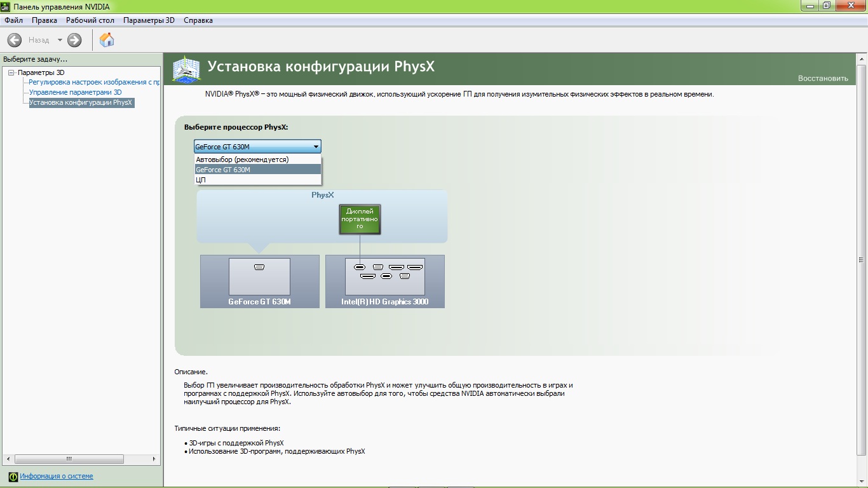This screenshot has height=488, width=868.
Task: Open the Правка menu
Action: pyautogui.click(x=44, y=20)
